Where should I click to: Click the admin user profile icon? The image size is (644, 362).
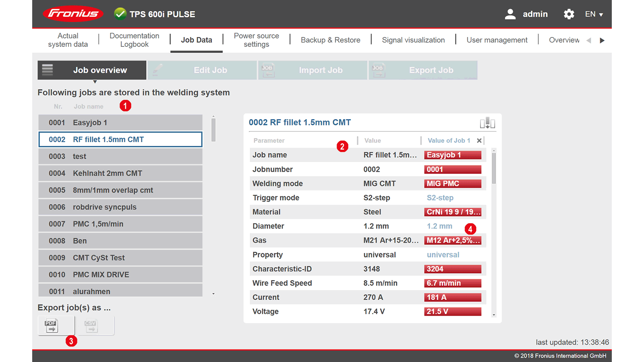click(510, 14)
